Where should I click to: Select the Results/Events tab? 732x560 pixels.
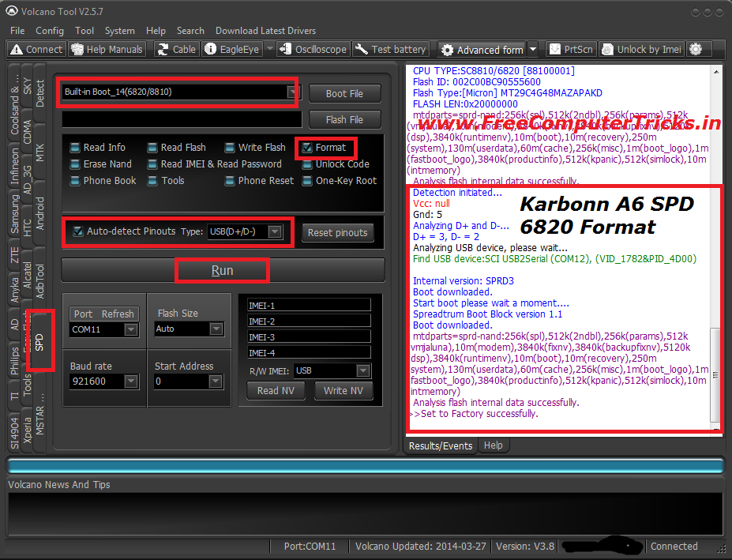[x=441, y=446]
